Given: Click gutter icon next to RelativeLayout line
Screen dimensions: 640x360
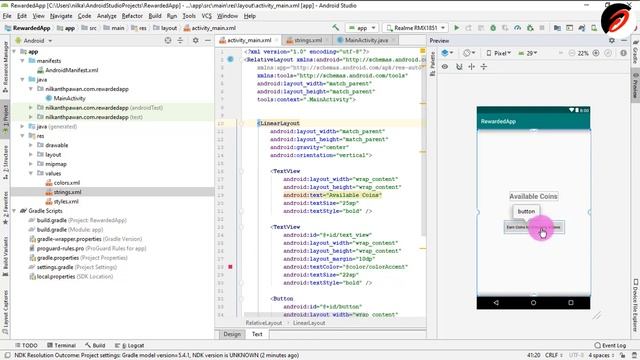Looking at the screenshot, I should click(230, 59).
